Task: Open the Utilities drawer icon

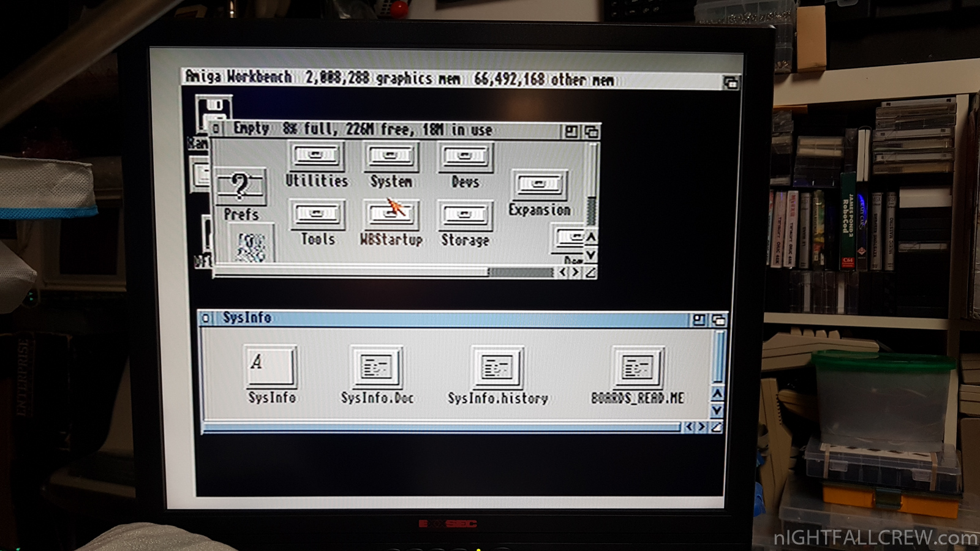Action: pyautogui.click(x=315, y=156)
